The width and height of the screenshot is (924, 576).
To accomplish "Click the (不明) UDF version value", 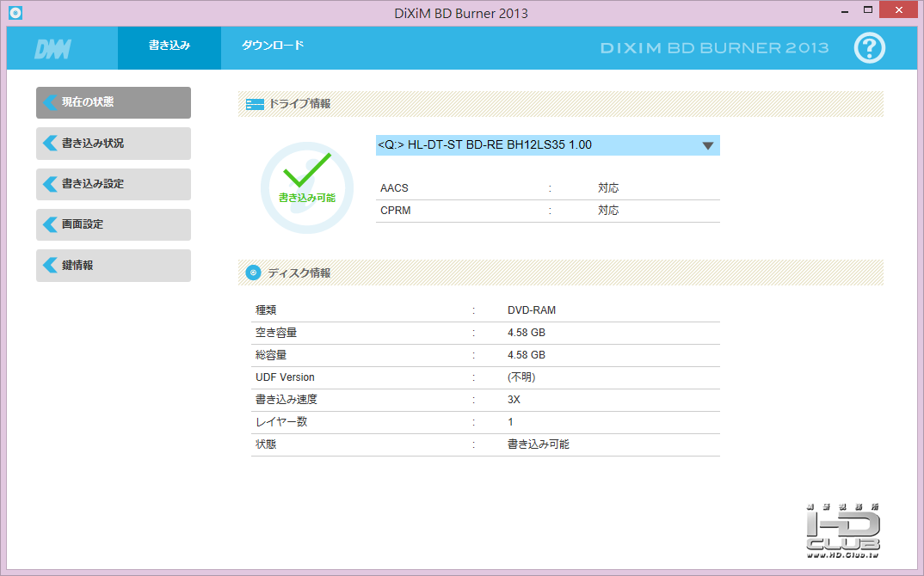I will pos(521,377).
